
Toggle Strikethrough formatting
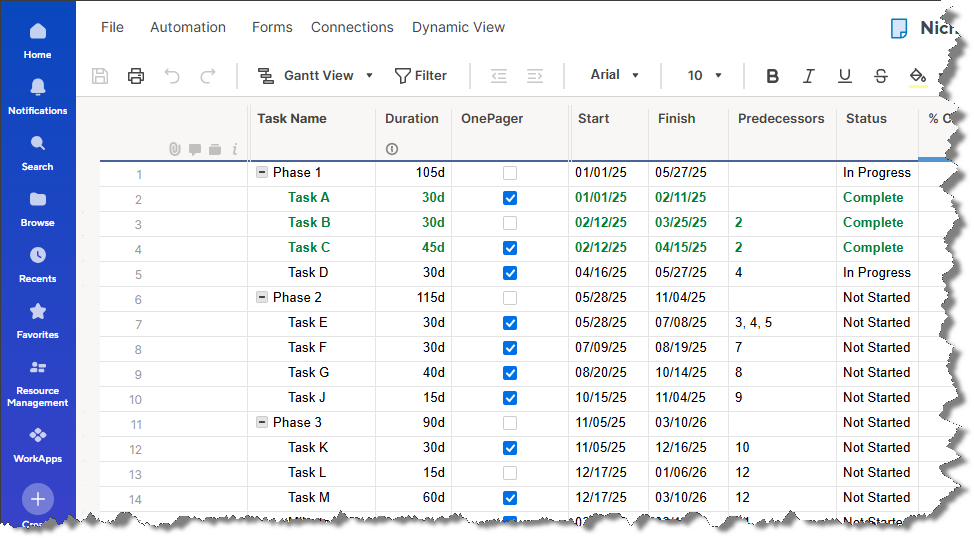click(x=880, y=76)
